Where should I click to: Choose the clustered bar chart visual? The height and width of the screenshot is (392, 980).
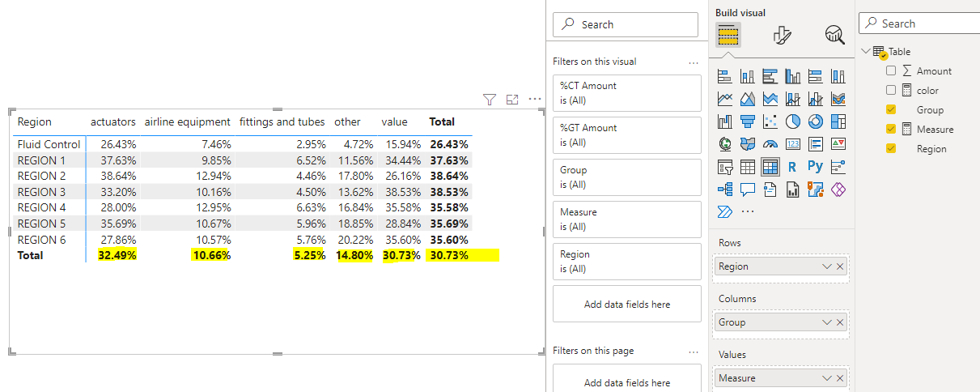click(770, 76)
